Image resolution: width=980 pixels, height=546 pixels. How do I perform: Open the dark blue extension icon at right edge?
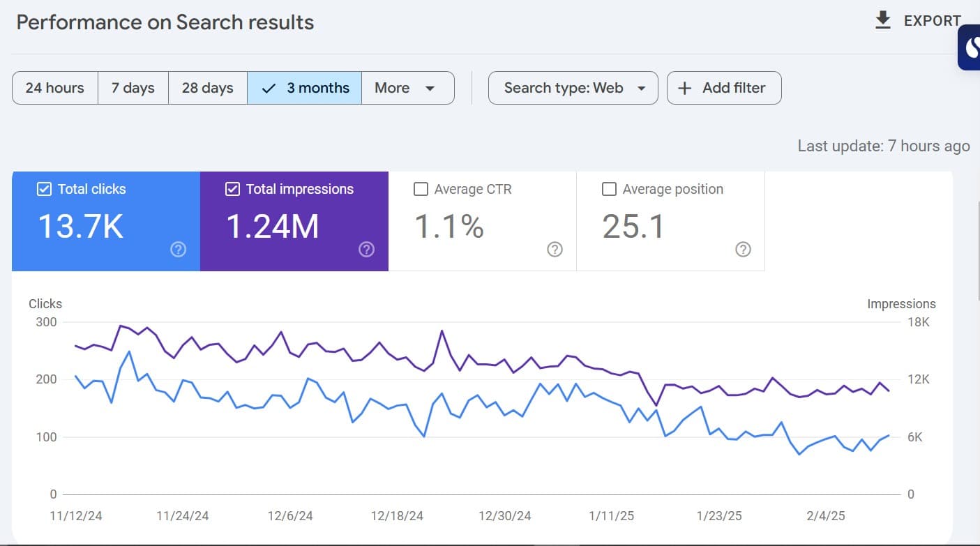click(x=970, y=47)
